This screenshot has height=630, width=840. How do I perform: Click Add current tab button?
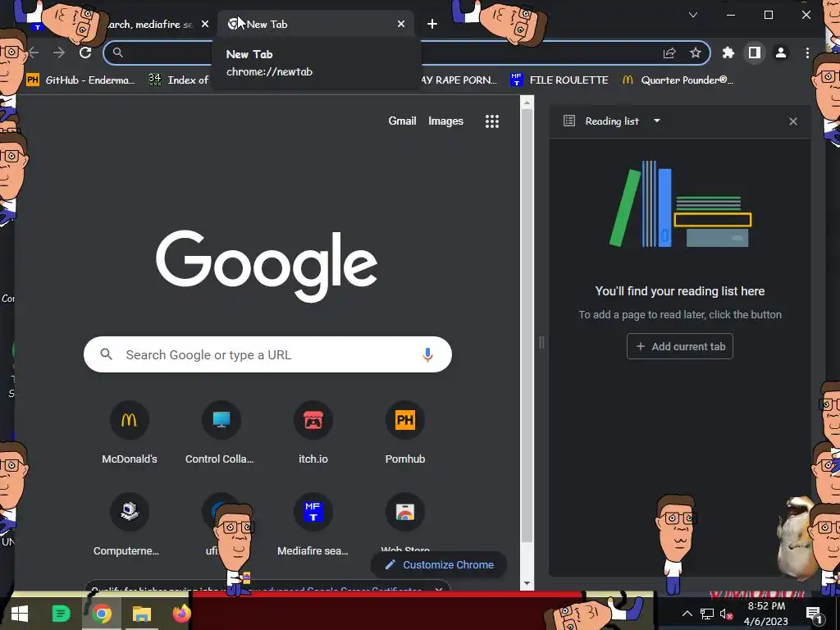(x=680, y=347)
